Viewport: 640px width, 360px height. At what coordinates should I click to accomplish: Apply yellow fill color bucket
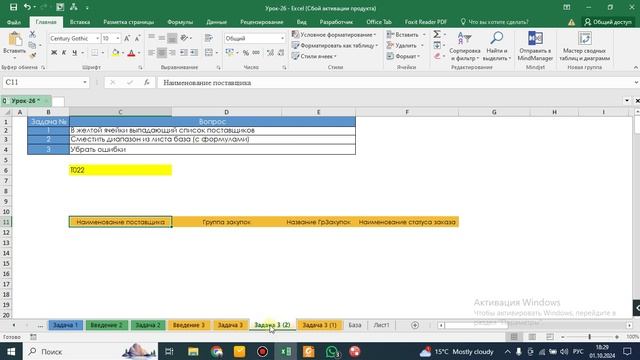tap(116, 53)
